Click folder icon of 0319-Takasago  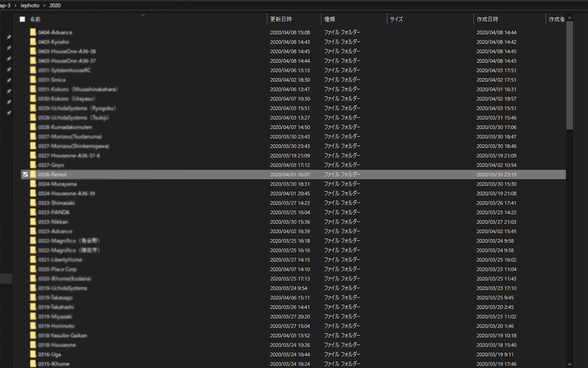point(33,298)
